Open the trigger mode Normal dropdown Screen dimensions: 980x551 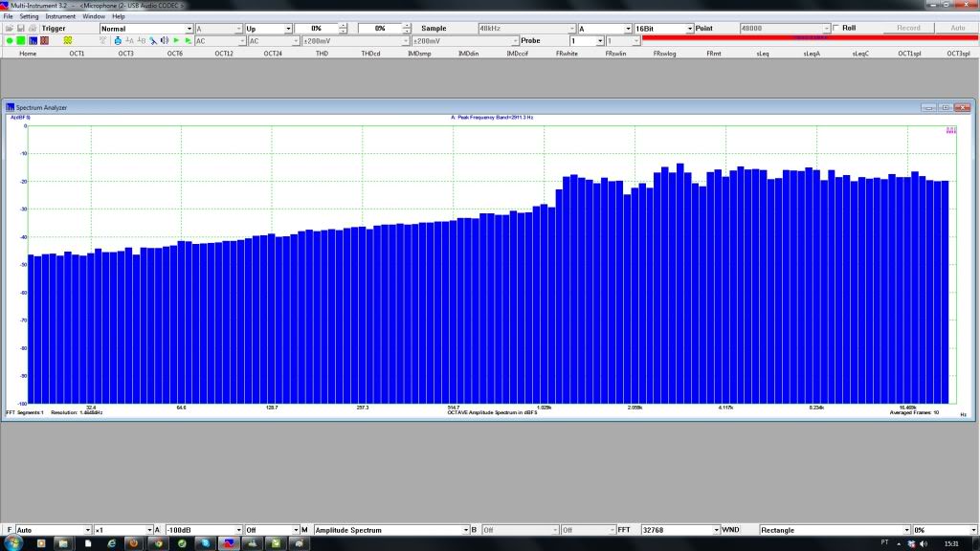tap(146, 29)
